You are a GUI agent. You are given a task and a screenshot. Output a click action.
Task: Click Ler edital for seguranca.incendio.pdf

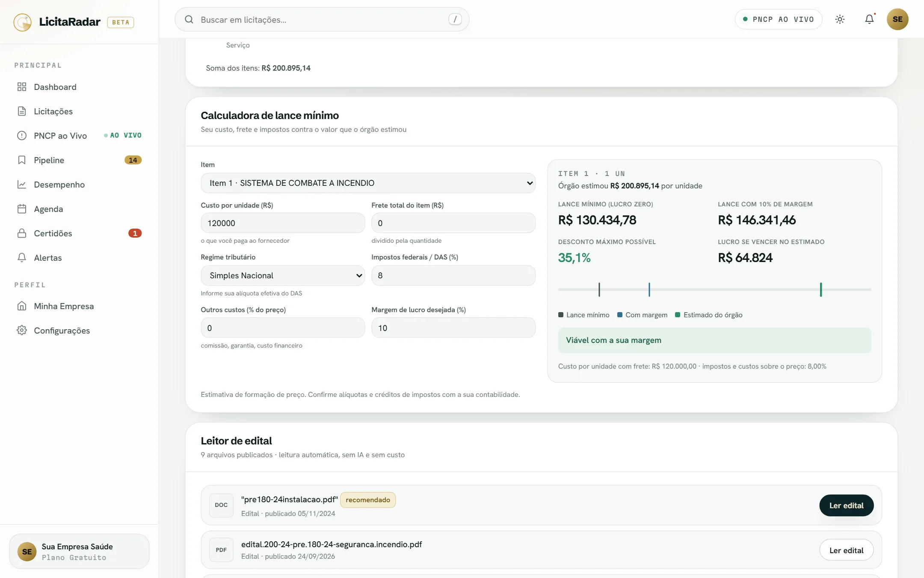(x=846, y=551)
